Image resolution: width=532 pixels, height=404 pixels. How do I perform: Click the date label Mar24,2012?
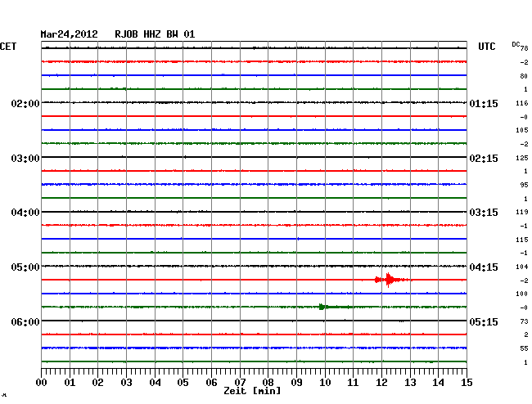pos(69,34)
